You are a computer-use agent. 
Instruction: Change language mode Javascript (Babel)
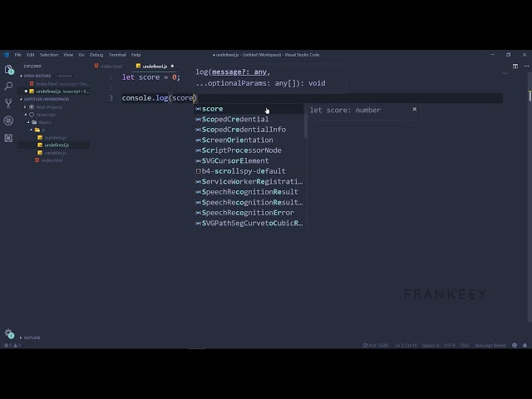pyautogui.click(x=490, y=346)
